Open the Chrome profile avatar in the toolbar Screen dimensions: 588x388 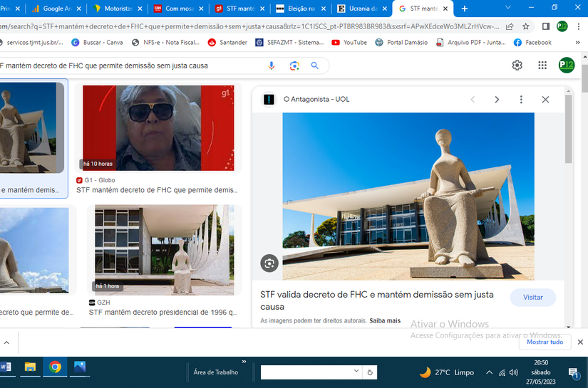pos(562,26)
